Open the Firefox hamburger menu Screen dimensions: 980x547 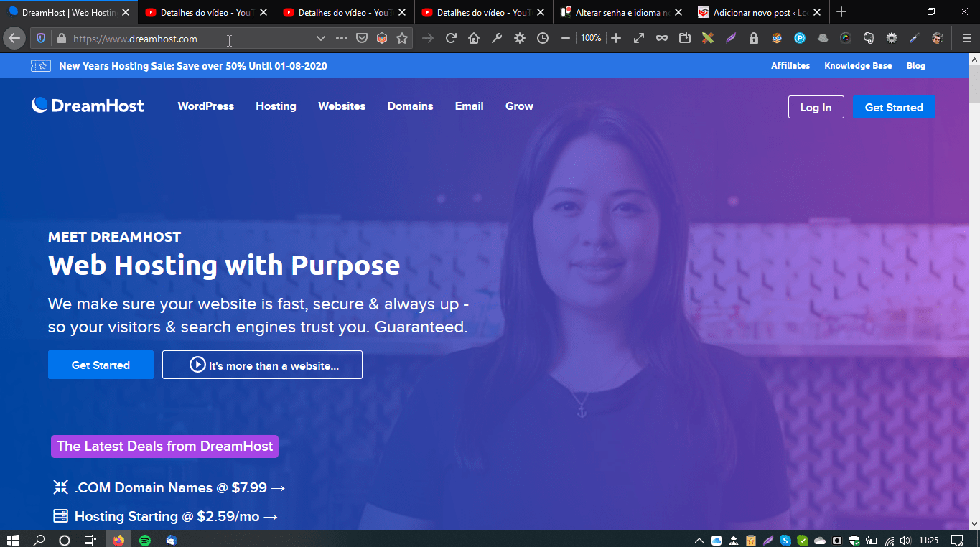tap(967, 39)
